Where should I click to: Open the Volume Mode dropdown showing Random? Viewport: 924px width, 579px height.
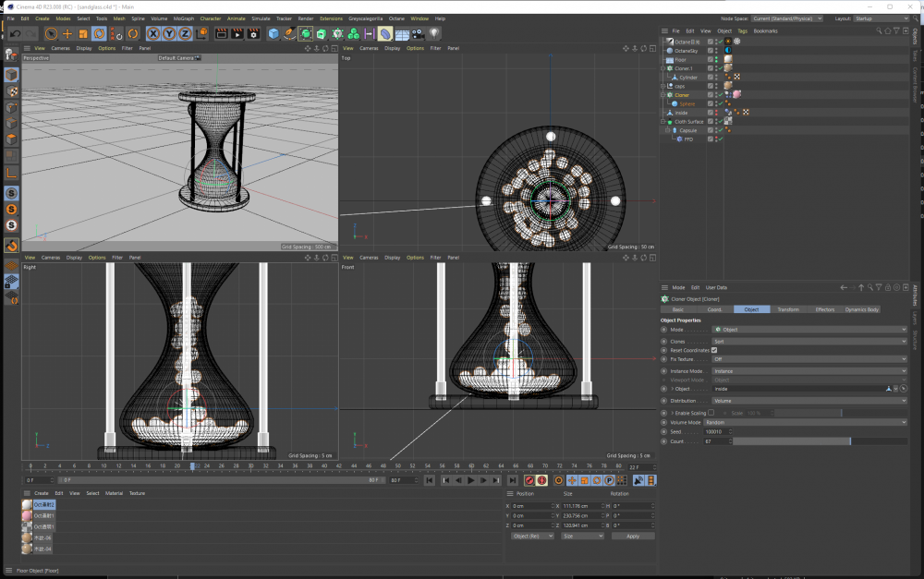(x=809, y=422)
